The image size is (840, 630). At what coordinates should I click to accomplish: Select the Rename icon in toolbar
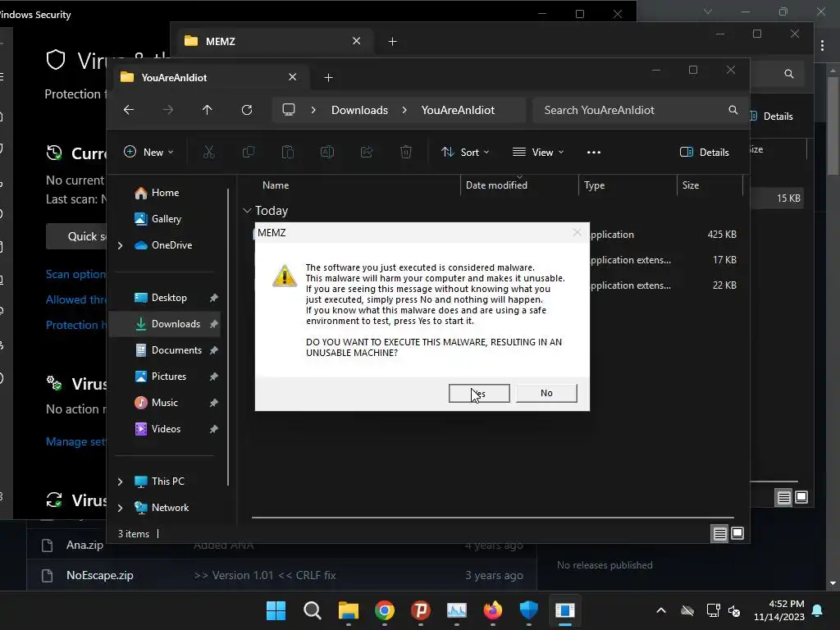[327, 152]
